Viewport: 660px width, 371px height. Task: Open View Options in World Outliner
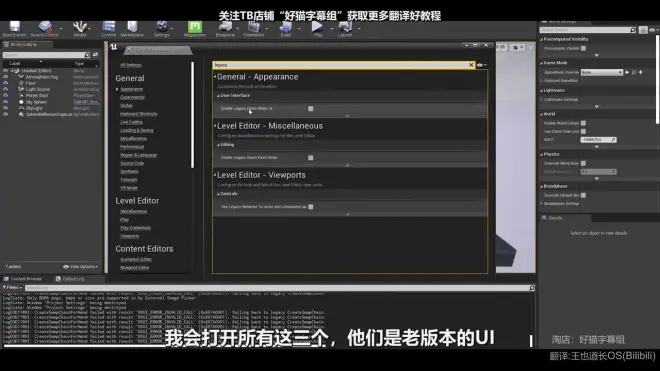[x=80, y=267]
